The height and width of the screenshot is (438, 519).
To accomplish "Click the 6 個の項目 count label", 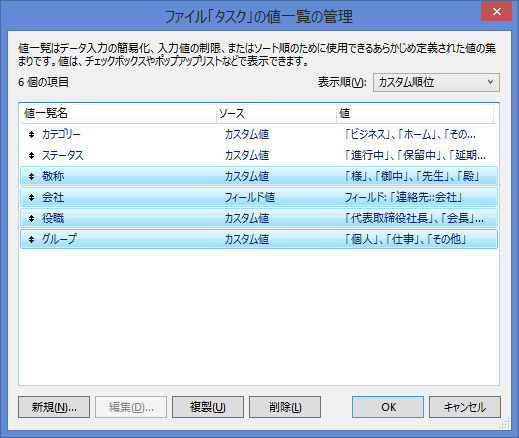I will (43, 82).
